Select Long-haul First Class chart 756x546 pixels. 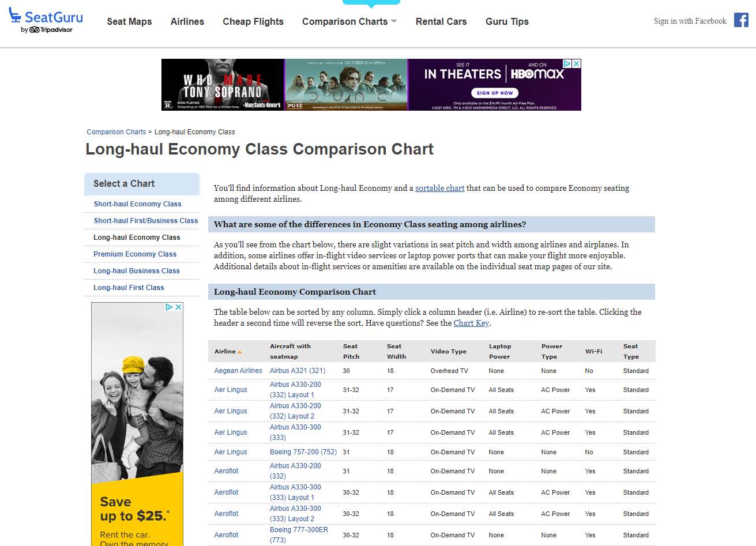coord(129,288)
